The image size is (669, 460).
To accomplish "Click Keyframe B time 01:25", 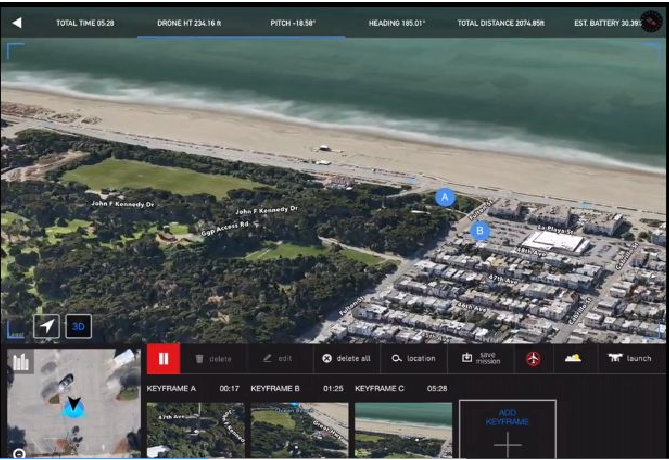I will [x=333, y=388].
